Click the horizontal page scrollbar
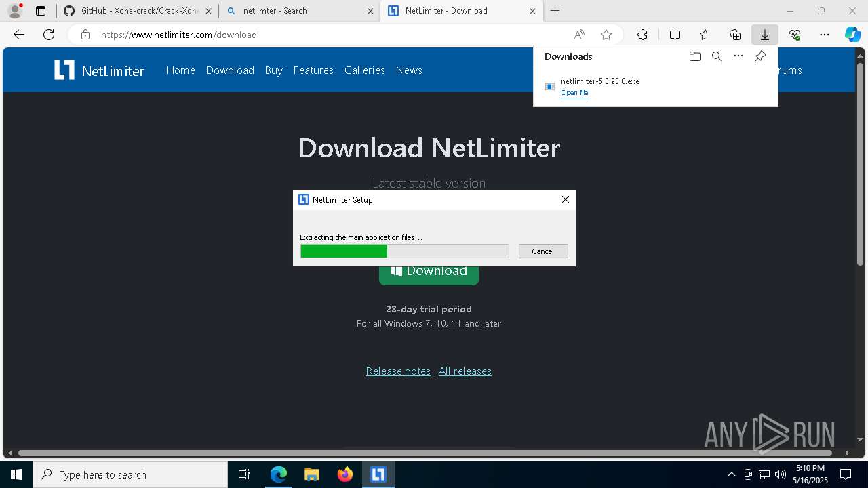The height and width of the screenshot is (488, 868). coord(425,453)
